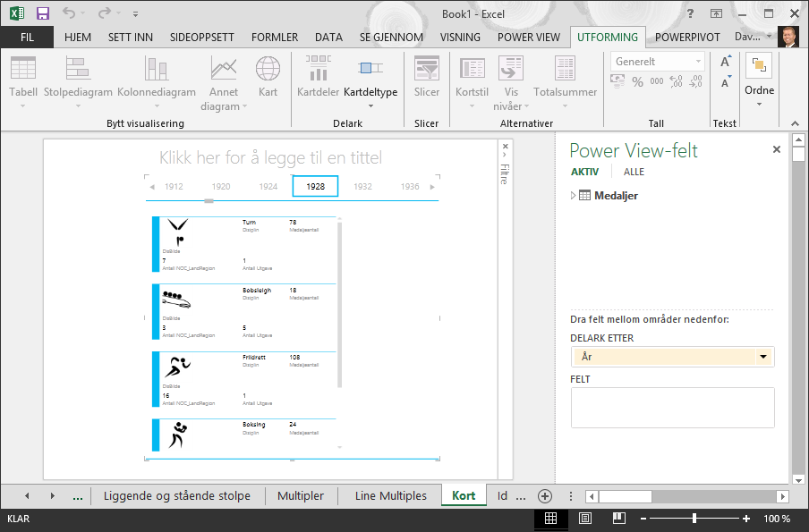This screenshot has height=532, width=809.
Task: Select the 1924 tile
Action: pos(268,187)
